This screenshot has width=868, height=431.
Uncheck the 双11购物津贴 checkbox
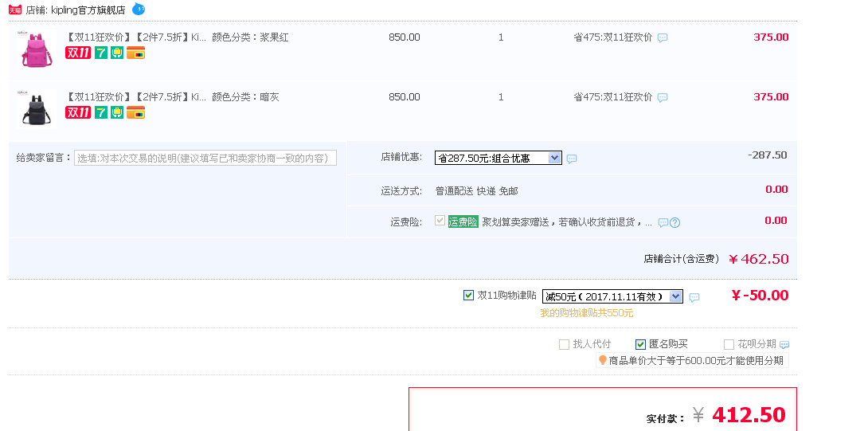coord(468,296)
